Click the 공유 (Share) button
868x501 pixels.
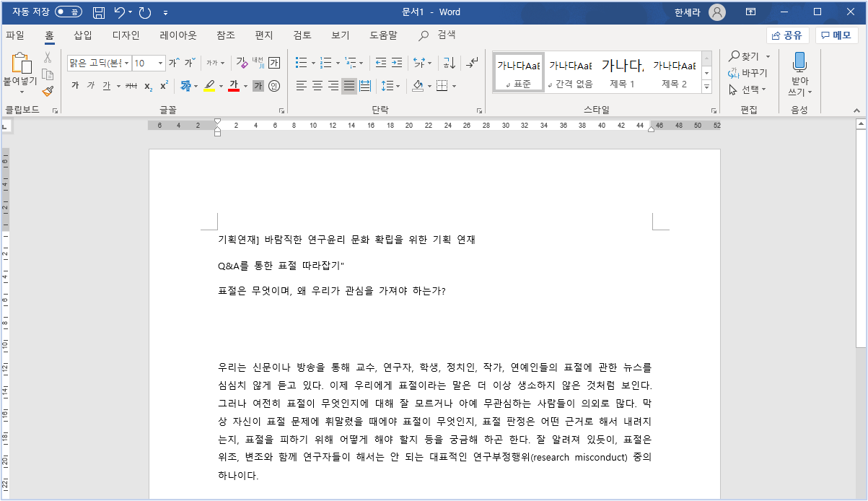787,35
